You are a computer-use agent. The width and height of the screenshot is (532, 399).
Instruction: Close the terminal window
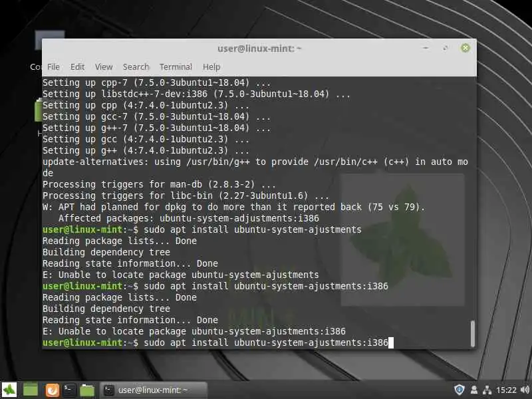point(465,48)
